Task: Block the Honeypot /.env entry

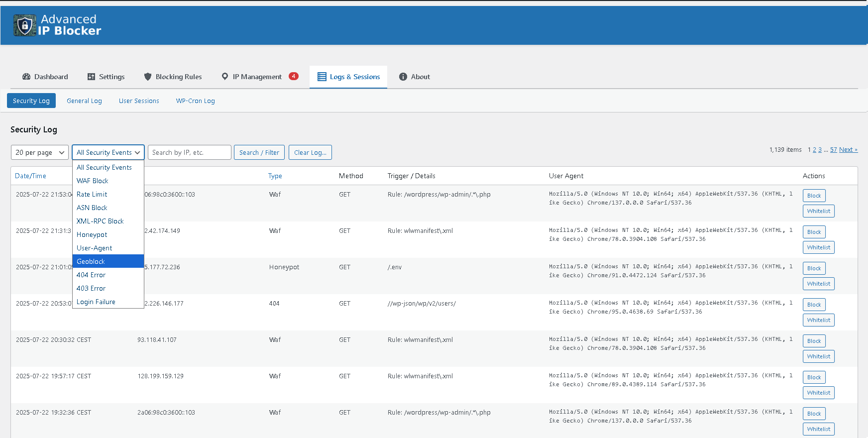Action: [814, 268]
